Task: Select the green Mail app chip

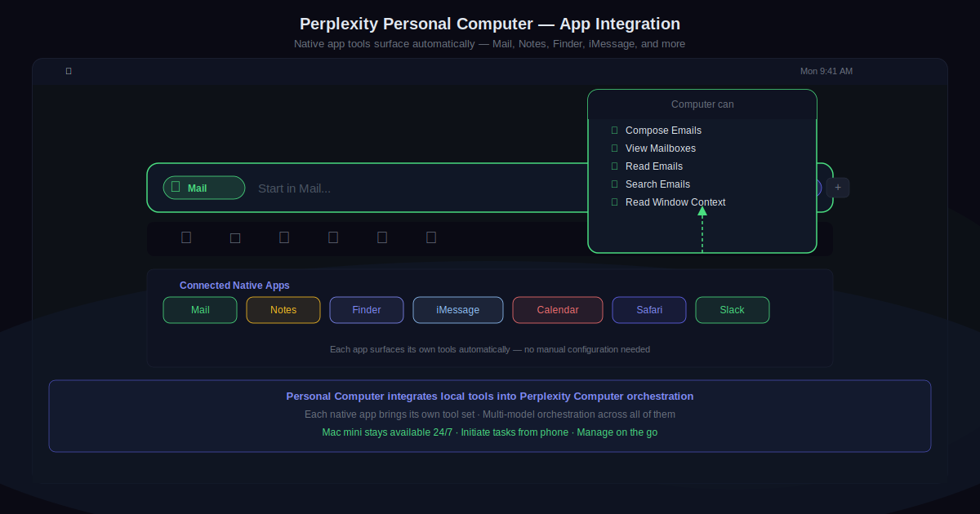Action: point(200,310)
